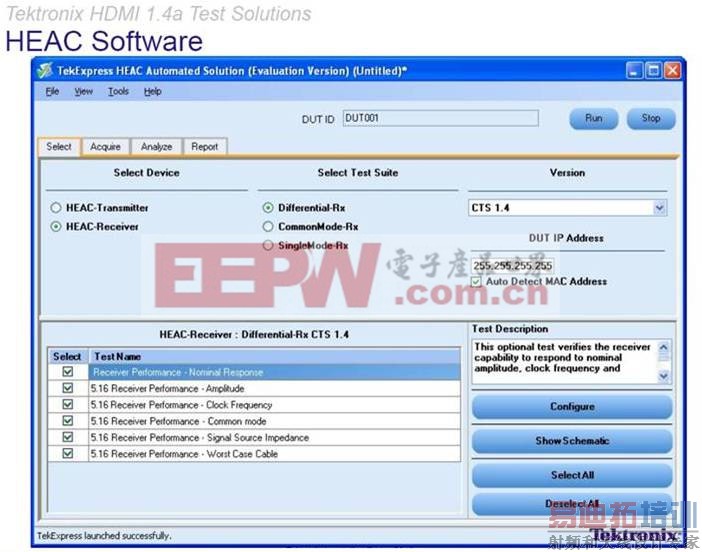Image resolution: width=702 pixels, height=552 pixels.
Task: Toggle checkbox for Clock Frequency test
Action: (x=68, y=404)
